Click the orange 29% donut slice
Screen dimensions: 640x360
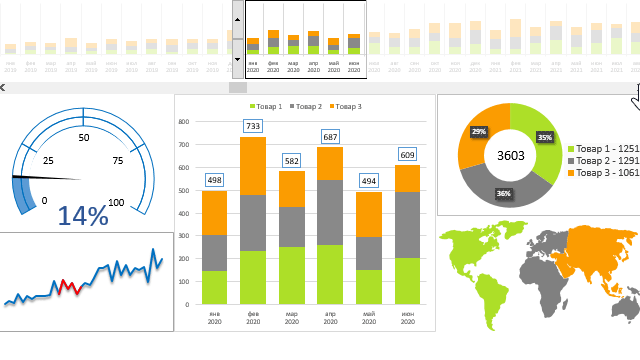tap(478, 131)
